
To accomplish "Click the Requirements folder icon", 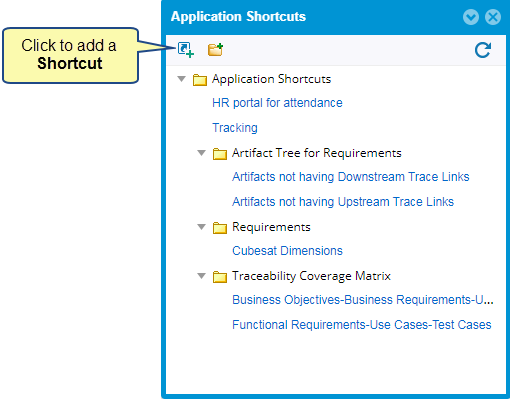I will [220, 228].
